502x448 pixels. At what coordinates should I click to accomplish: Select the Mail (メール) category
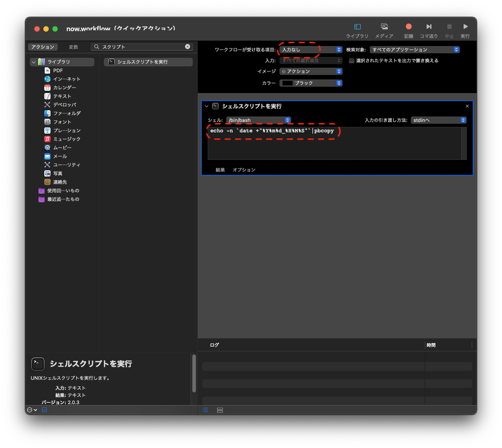click(x=56, y=156)
